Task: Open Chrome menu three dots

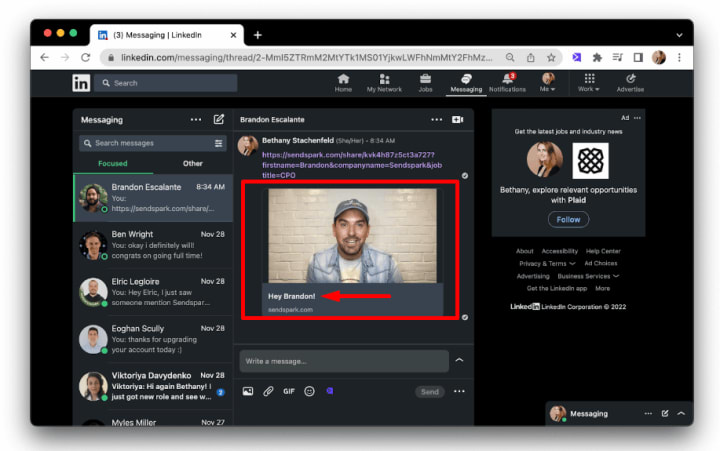Action: pos(679,57)
